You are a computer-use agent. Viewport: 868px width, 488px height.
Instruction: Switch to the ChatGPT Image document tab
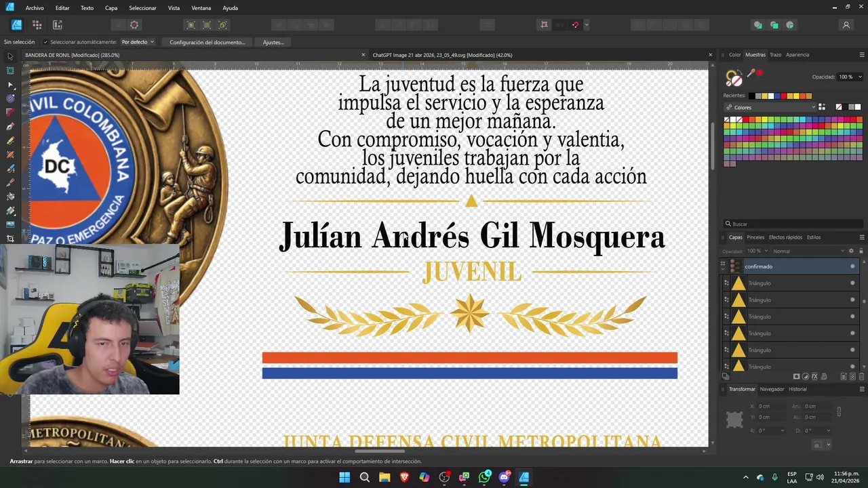tap(442, 55)
